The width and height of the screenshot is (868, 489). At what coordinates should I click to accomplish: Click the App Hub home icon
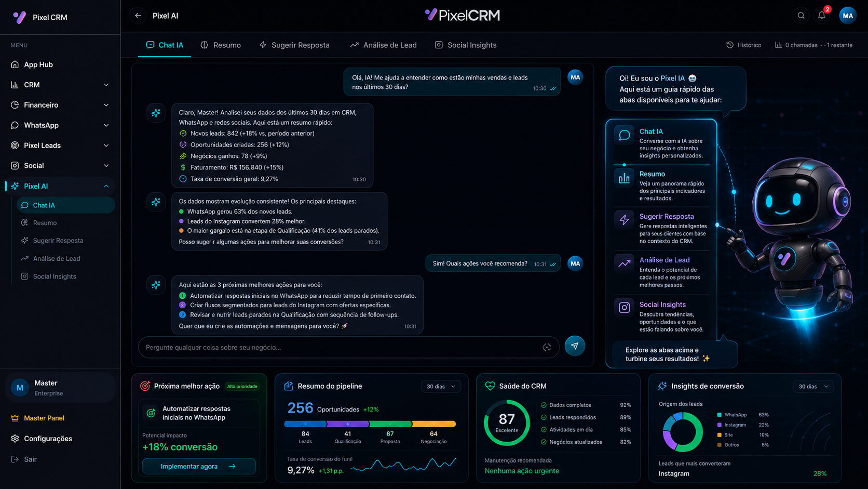[x=15, y=64]
